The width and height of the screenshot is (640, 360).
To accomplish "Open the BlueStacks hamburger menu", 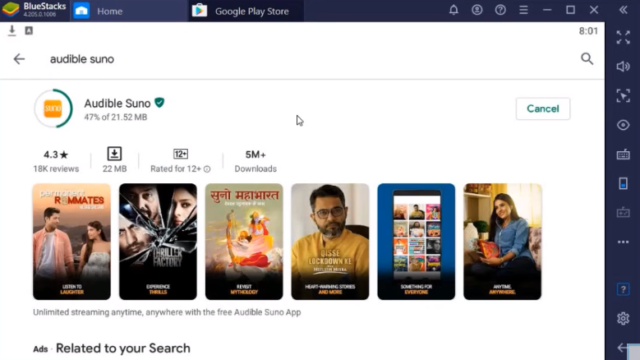I will pos(523,10).
